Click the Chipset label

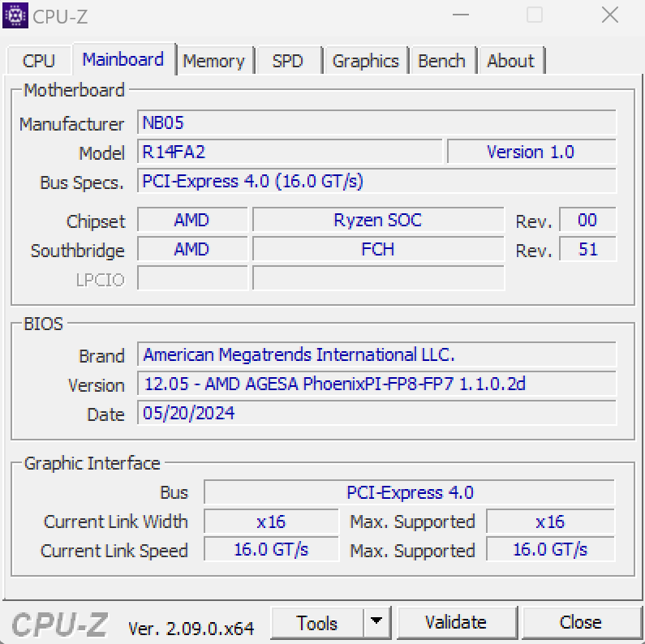(96, 221)
